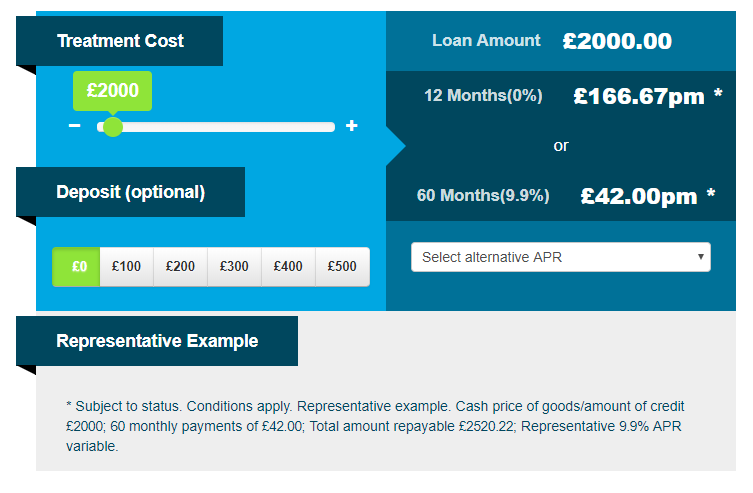Select the 60 Months(9.9%) plan label
Screen dimensions: 753x493
point(483,195)
